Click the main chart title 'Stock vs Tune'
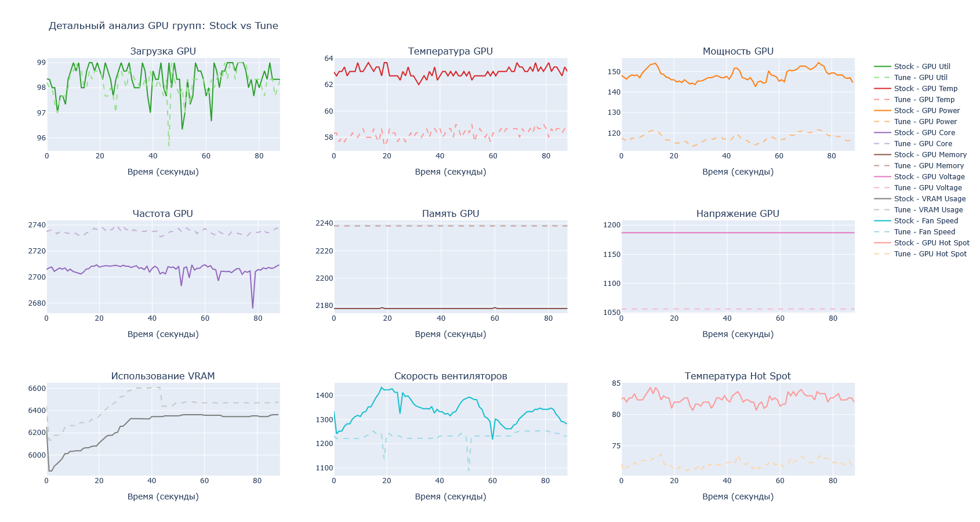Image resolution: width=980 pixels, height=522 pixels. 164,26
